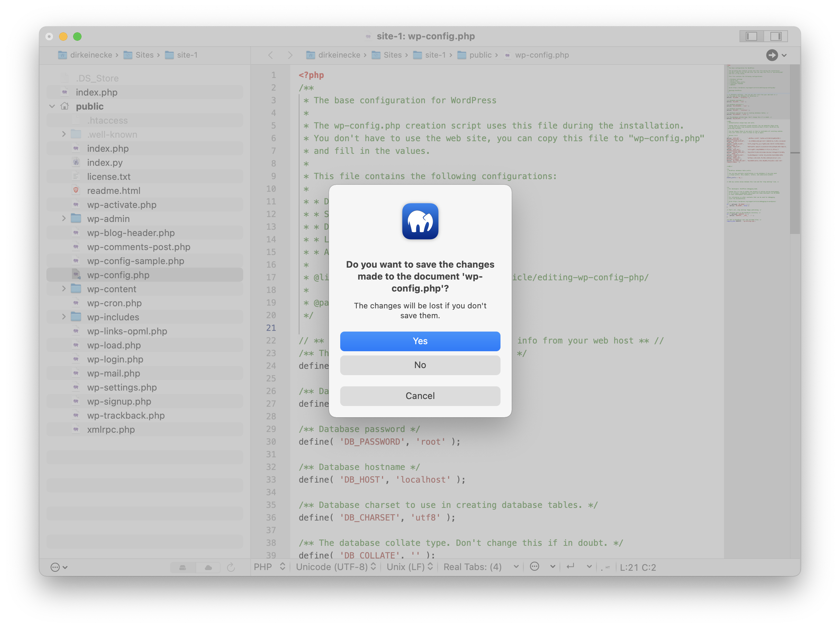The image size is (840, 628).
Task: Click the vertical scrollbar thumb of the editor
Action: click(795, 149)
